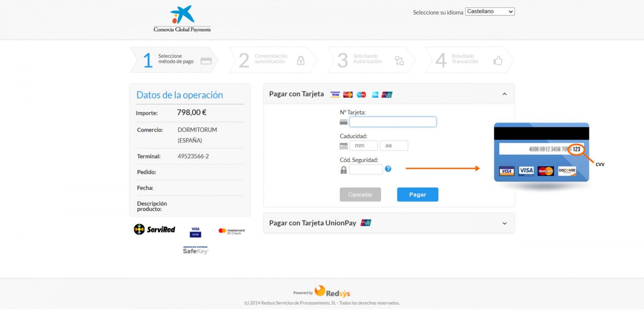Screen dimensions: 644x314
Task: Click the ServiRed logo
Action: [x=154, y=230]
